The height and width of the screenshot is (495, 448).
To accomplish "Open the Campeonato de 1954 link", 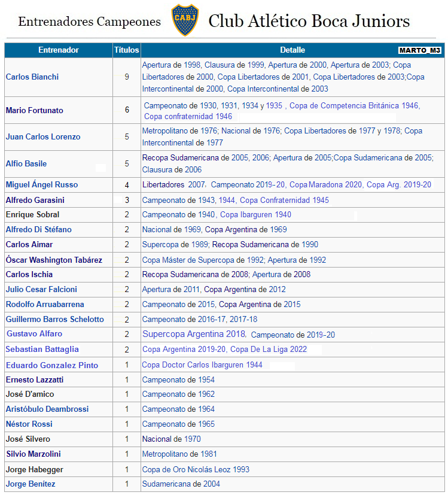I will click(178, 379).
